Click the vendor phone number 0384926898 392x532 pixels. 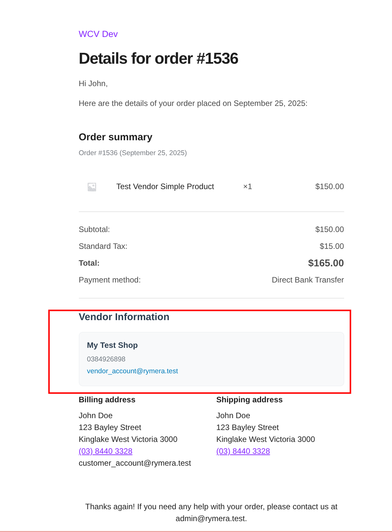point(106,359)
